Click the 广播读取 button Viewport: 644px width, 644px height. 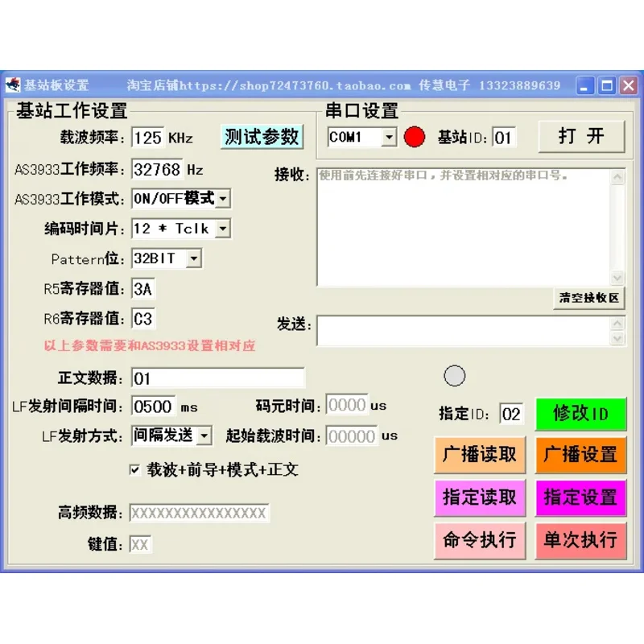click(480, 455)
